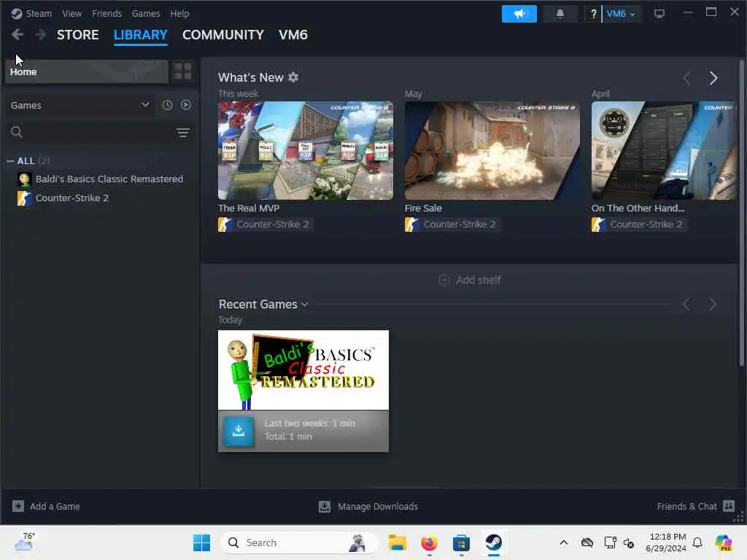Switch to the LIBRARY tab
Viewport: 747px width, 560px height.
(x=141, y=35)
